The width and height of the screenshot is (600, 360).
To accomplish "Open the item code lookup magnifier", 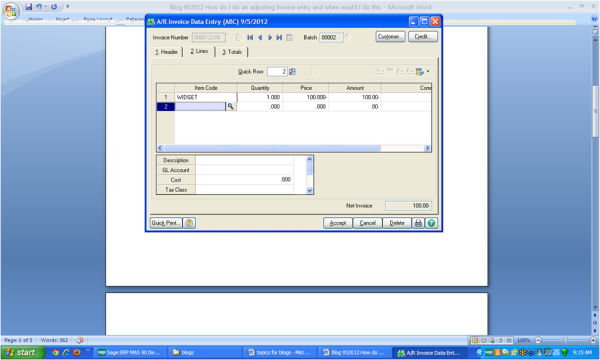I will pyautogui.click(x=230, y=107).
